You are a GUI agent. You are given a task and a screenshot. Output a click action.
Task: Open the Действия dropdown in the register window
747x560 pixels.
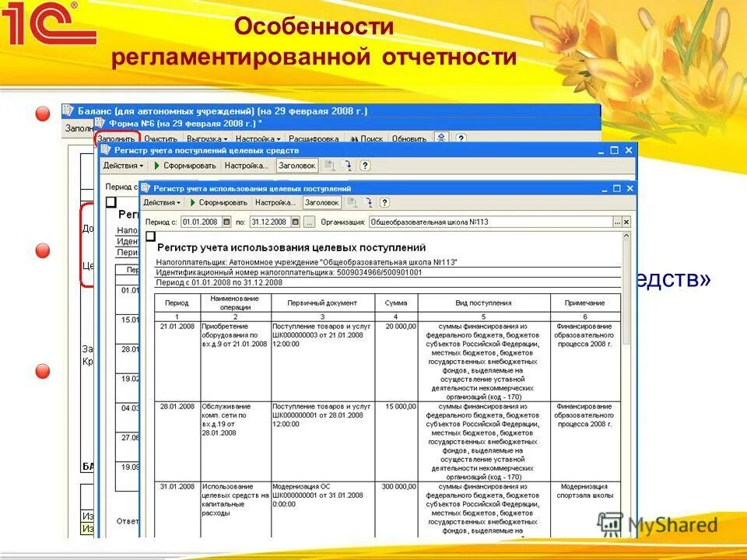point(162,202)
